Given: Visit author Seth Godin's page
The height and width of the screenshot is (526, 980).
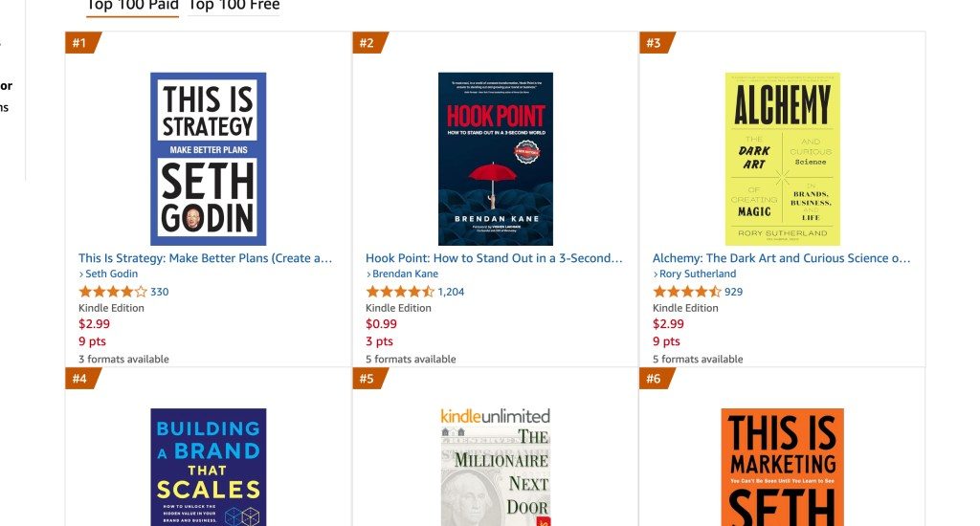Looking at the screenshot, I should [111, 274].
